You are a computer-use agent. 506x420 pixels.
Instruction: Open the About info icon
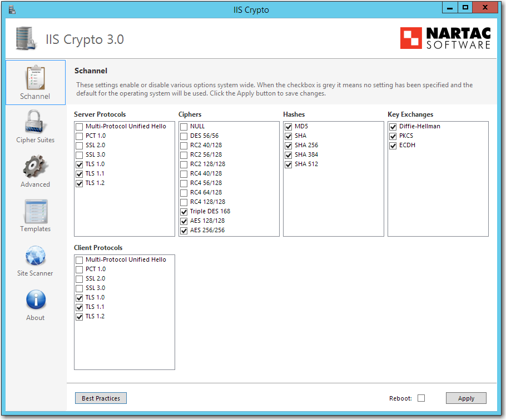tap(35, 300)
